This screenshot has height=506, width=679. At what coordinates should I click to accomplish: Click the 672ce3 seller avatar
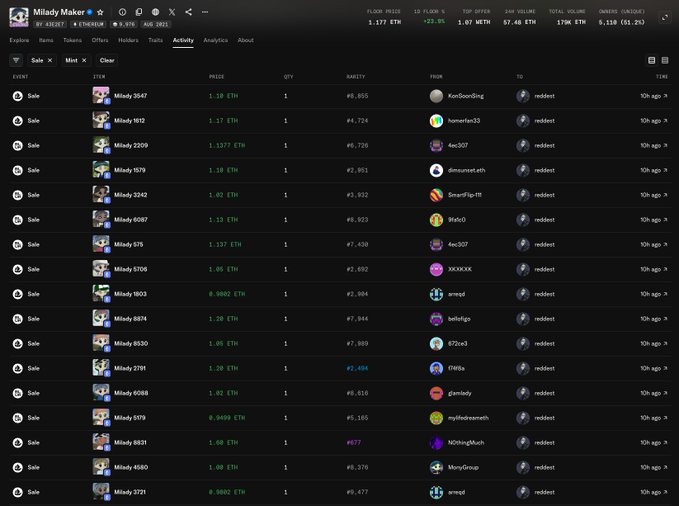(x=436, y=343)
